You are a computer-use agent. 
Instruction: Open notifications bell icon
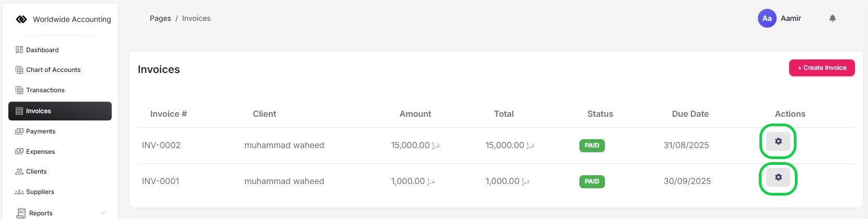[x=833, y=18]
